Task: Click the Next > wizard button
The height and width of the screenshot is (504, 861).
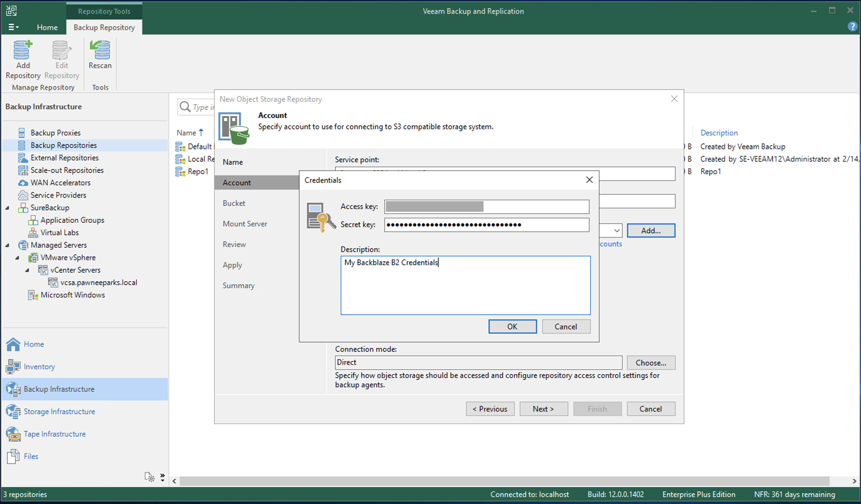Action: [x=544, y=409]
